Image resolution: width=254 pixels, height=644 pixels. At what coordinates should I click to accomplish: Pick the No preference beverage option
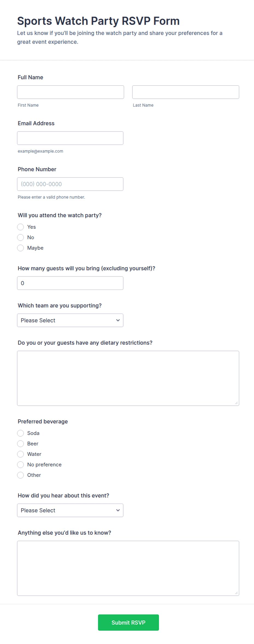coord(20,465)
